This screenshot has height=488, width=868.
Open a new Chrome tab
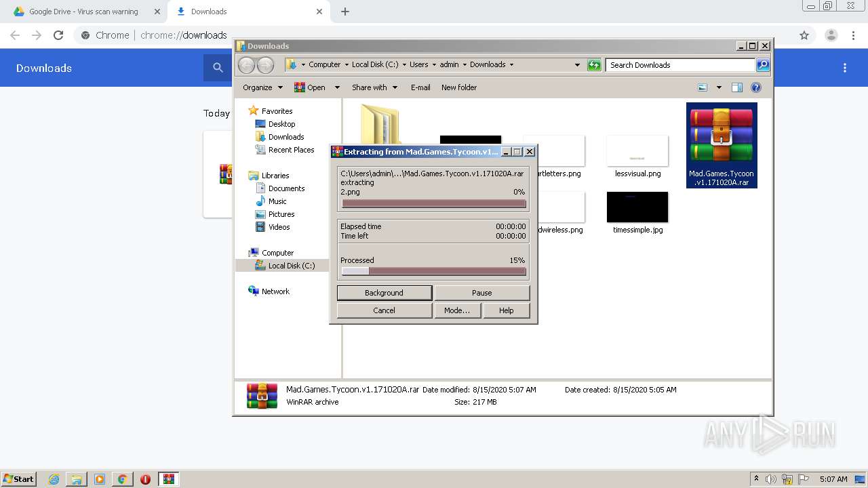[x=344, y=12]
